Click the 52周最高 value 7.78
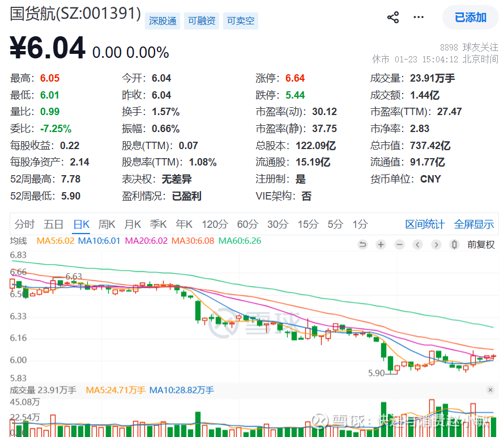 (x=71, y=179)
